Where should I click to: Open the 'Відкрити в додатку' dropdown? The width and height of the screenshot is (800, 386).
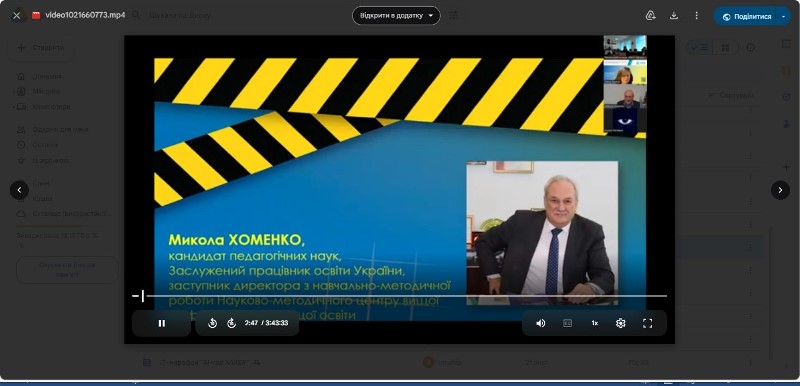[396, 15]
